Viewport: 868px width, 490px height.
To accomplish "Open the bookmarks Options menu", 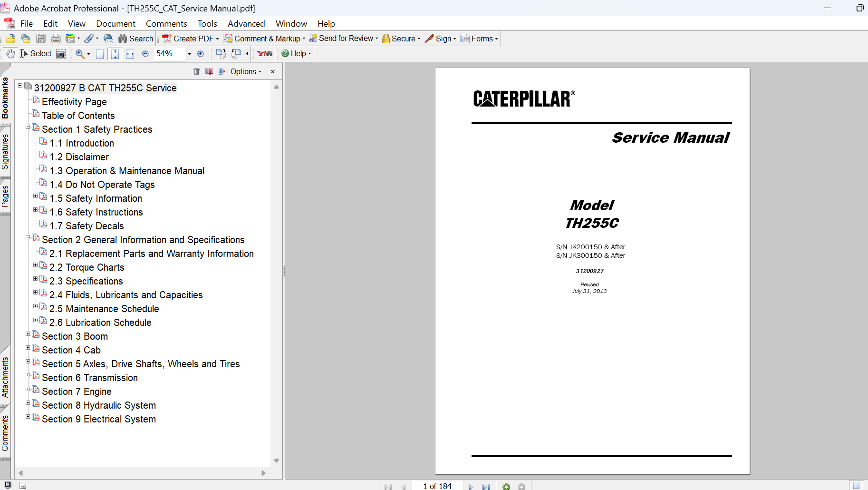I will 246,71.
